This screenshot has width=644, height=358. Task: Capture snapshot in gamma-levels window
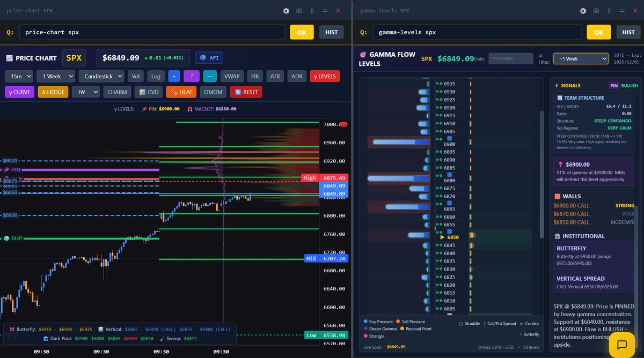(596, 11)
